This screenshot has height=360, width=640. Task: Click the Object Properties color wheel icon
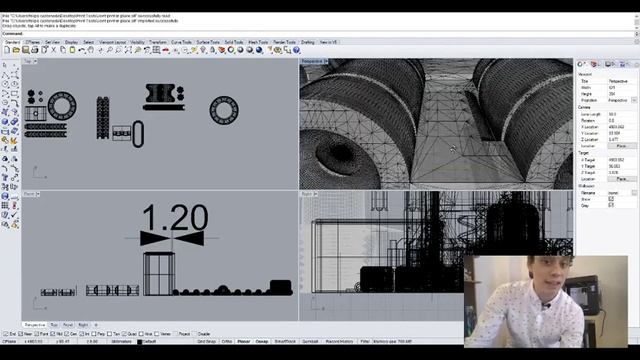pyautogui.click(x=231, y=50)
